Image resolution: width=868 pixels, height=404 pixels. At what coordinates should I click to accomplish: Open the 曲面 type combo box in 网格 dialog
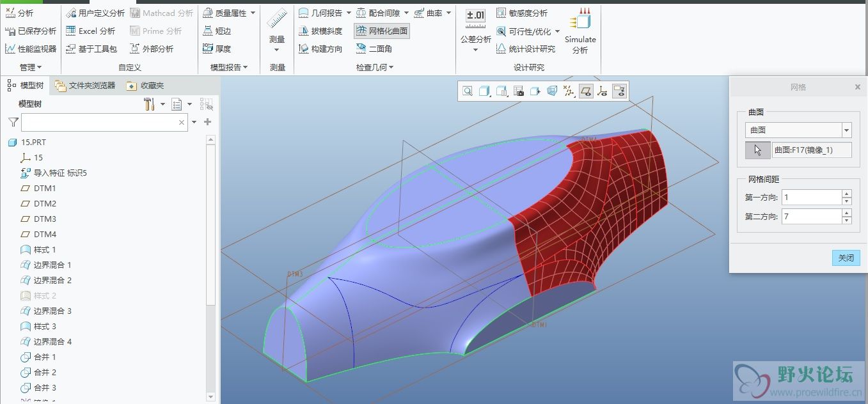pyautogui.click(x=798, y=130)
